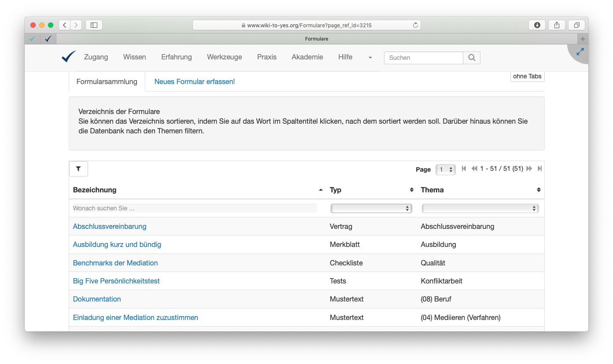The height and width of the screenshot is (364, 613).
Task: Reload the page in the address bar
Action: coord(415,26)
